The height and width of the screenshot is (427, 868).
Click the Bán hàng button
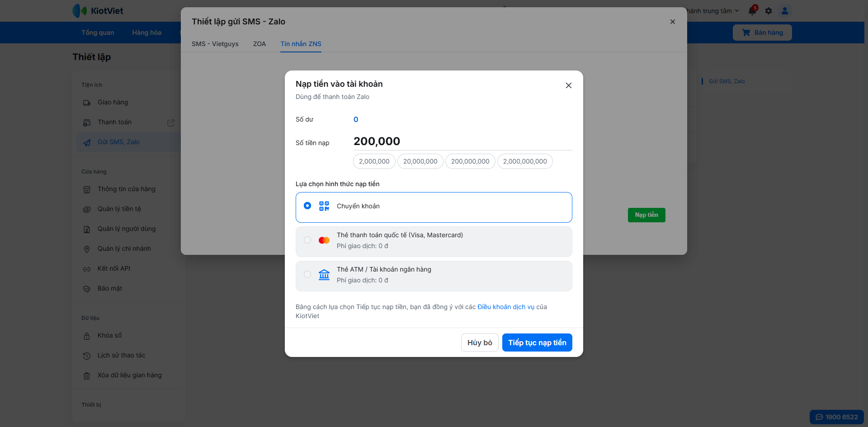click(x=762, y=33)
